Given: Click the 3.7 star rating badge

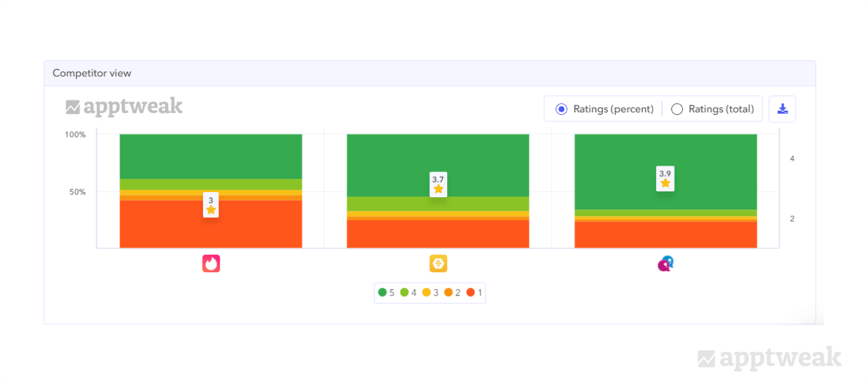Looking at the screenshot, I should point(438,184).
